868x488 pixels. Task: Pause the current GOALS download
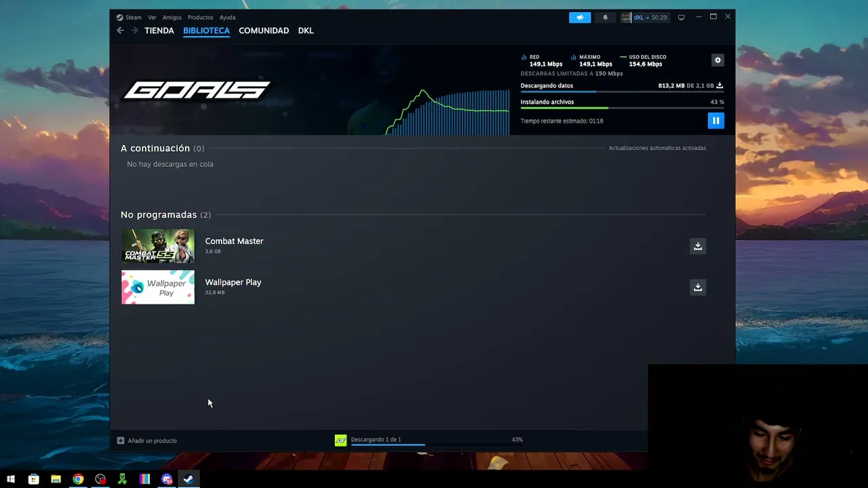point(715,121)
